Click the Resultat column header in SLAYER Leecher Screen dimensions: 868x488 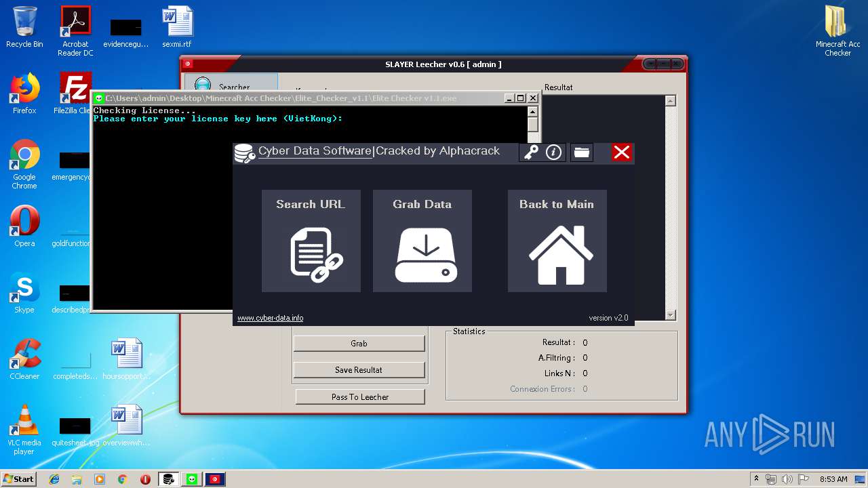tap(558, 87)
